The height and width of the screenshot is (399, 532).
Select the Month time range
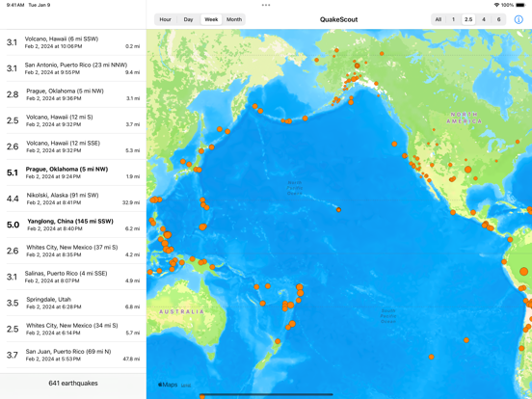tap(234, 19)
